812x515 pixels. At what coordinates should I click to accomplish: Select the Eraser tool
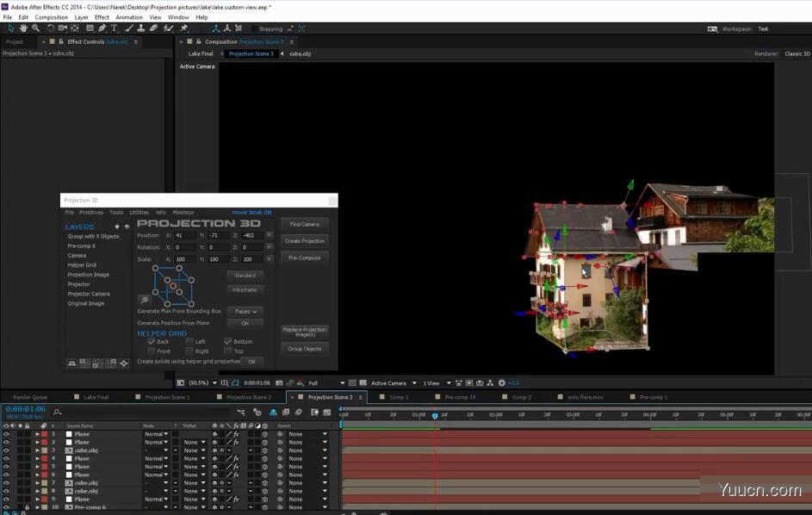click(154, 28)
